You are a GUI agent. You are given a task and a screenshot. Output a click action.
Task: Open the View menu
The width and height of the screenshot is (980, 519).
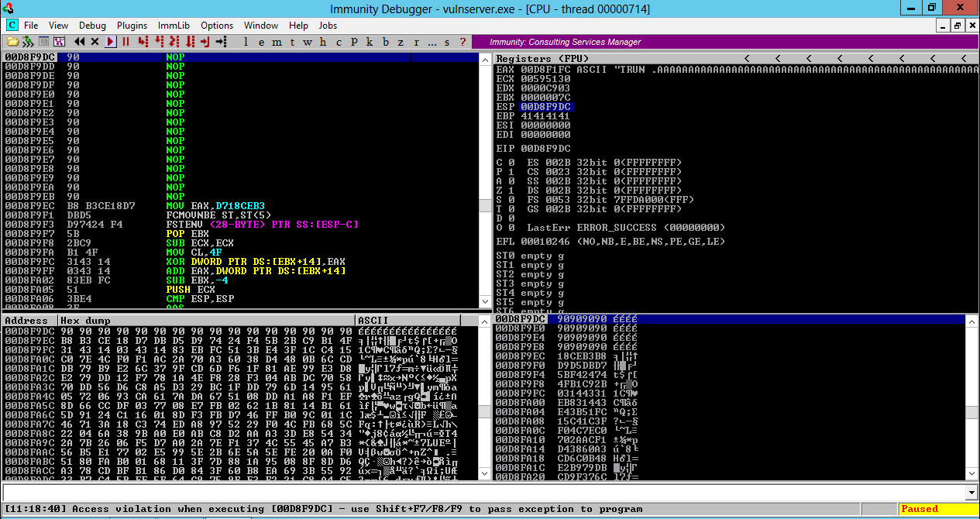pos(58,26)
